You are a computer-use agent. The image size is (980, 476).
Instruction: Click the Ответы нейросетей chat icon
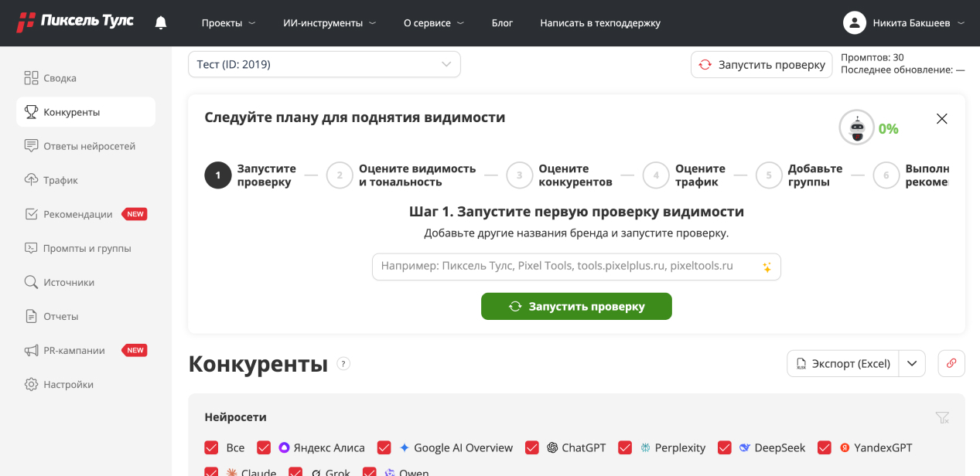[x=31, y=146]
